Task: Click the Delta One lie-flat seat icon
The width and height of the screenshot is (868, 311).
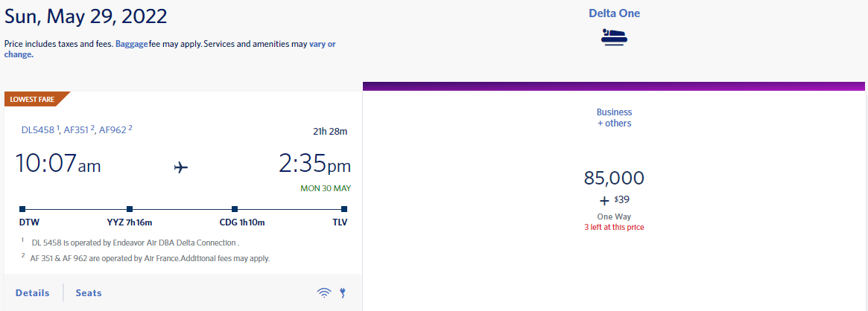Action: click(614, 37)
